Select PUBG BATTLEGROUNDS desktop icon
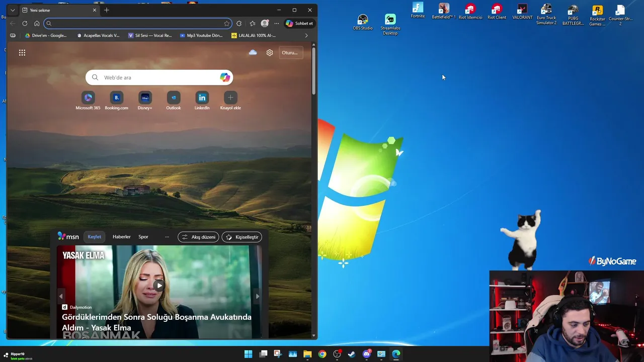 click(573, 15)
